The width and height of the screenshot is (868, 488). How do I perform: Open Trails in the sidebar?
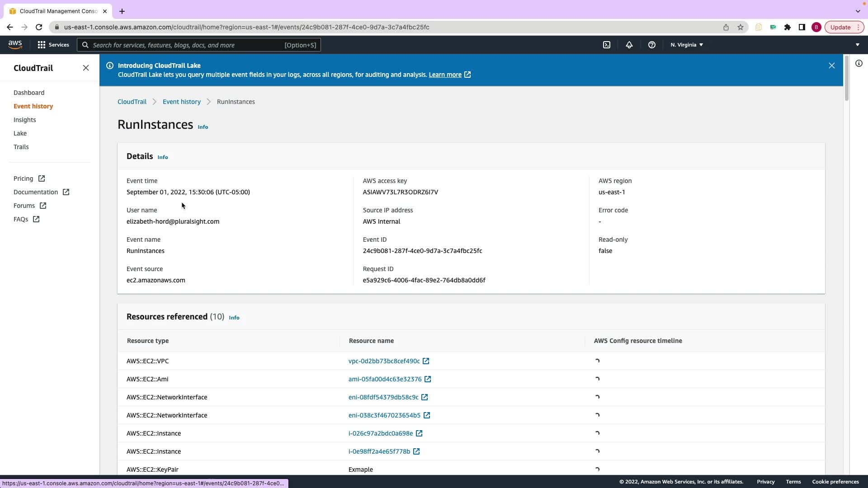tap(21, 147)
